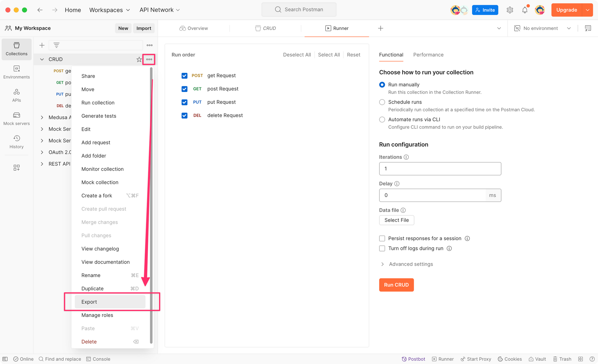Toggle Persist responses for a session checkbox

pos(382,238)
